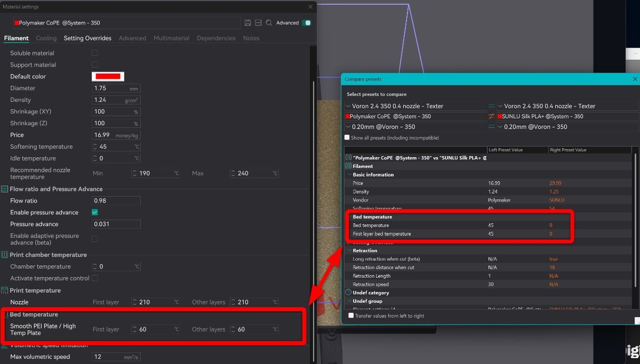Click the delete preset icon beside save
640x364 pixels.
click(x=258, y=23)
